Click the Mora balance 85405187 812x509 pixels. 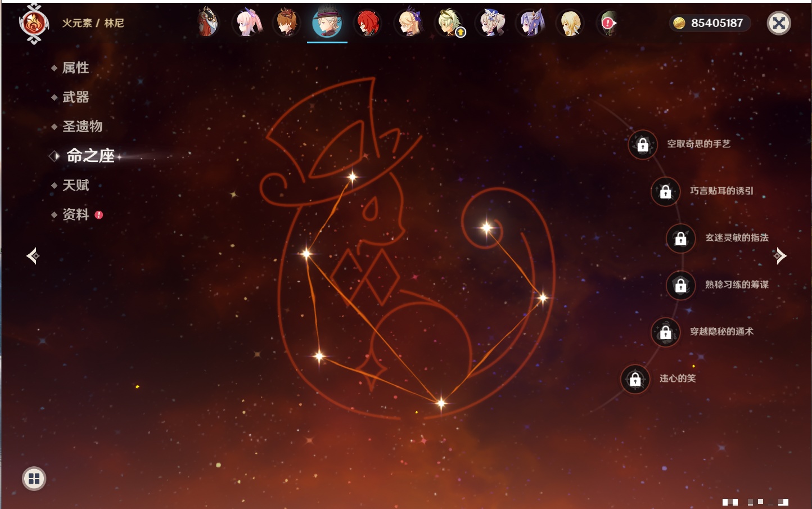coord(717,23)
